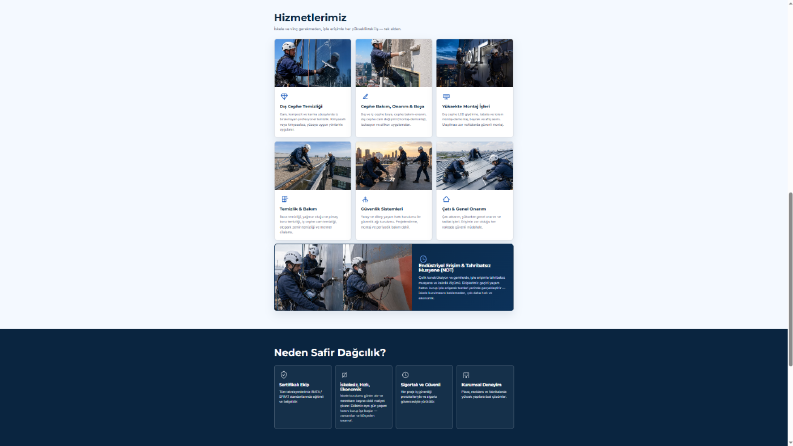Click the shield icon above Sertifikalı Ekip
Viewport: 793px width, 446px height.
(284, 375)
